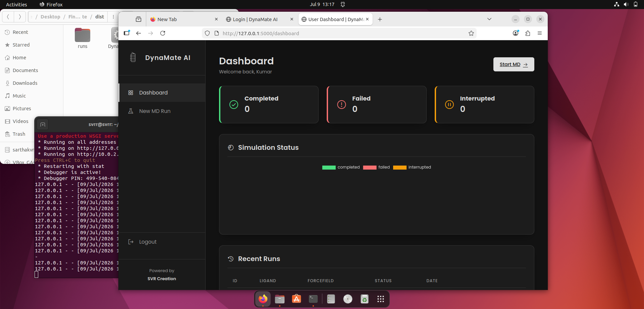644x309 pixels.
Task: Reload the dashboard page
Action: pos(163,33)
